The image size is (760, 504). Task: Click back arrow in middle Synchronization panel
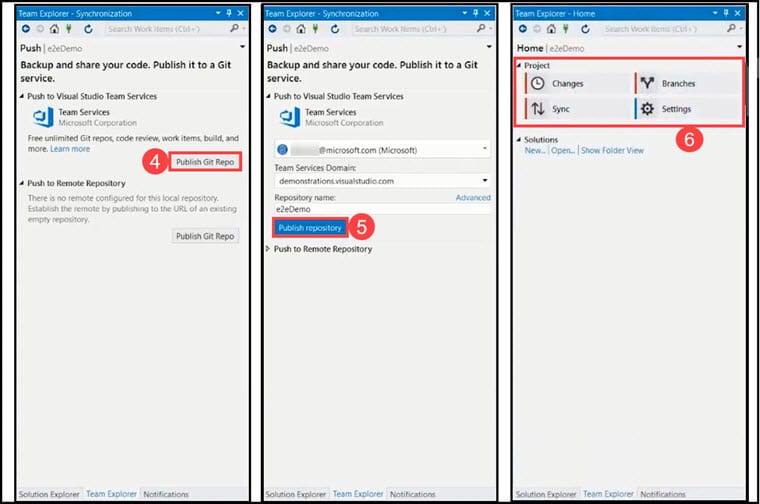click(272, 29)
